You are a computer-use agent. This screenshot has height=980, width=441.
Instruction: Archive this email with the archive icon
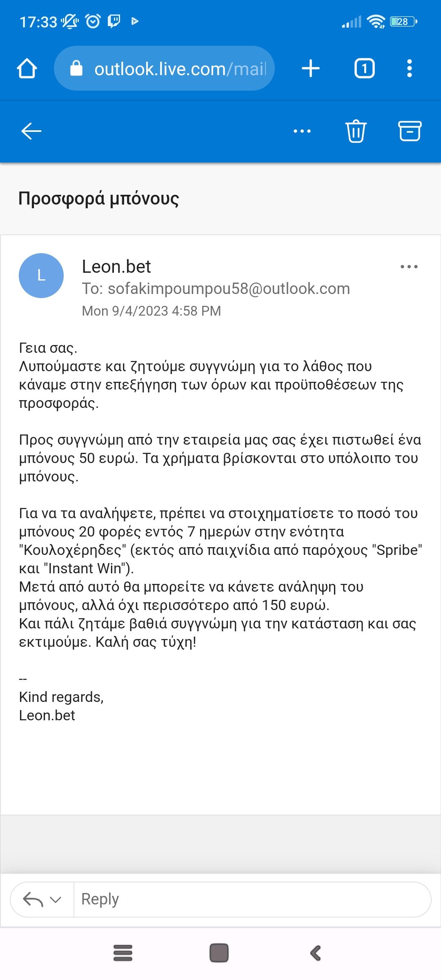point(410,131)
